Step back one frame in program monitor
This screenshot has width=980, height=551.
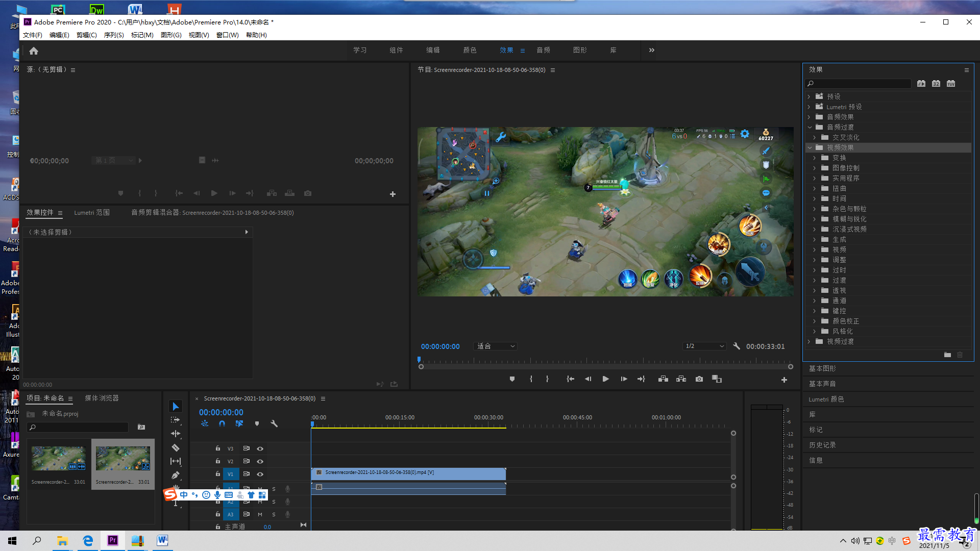(x=588, y=379)
